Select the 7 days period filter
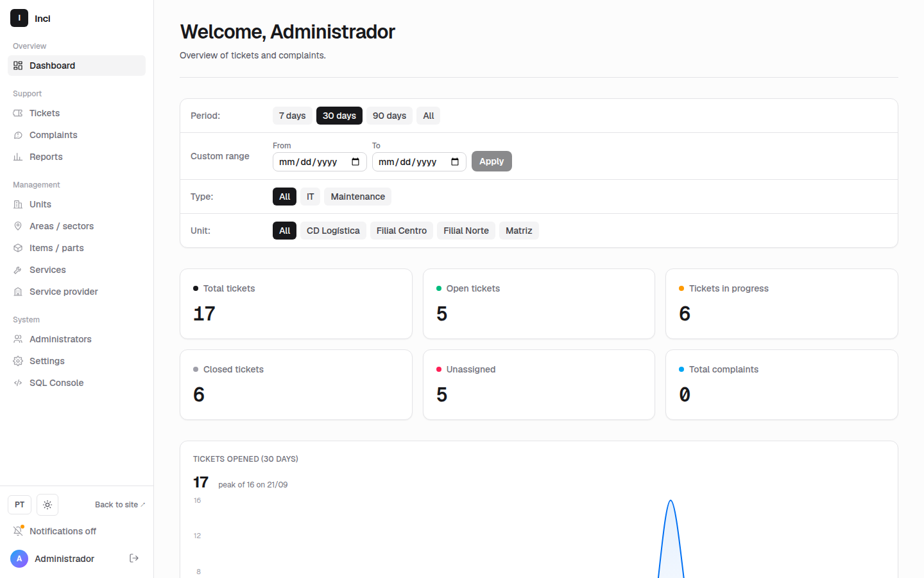 click(x=293, y=116)
